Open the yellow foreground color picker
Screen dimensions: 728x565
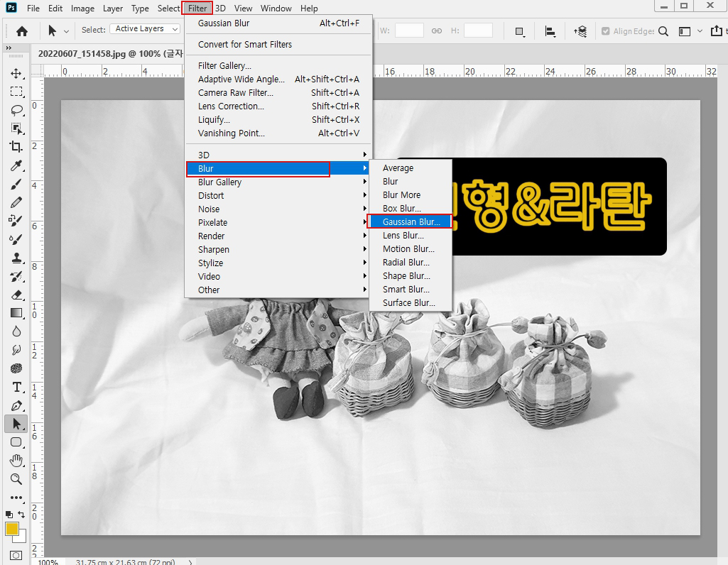11,529
